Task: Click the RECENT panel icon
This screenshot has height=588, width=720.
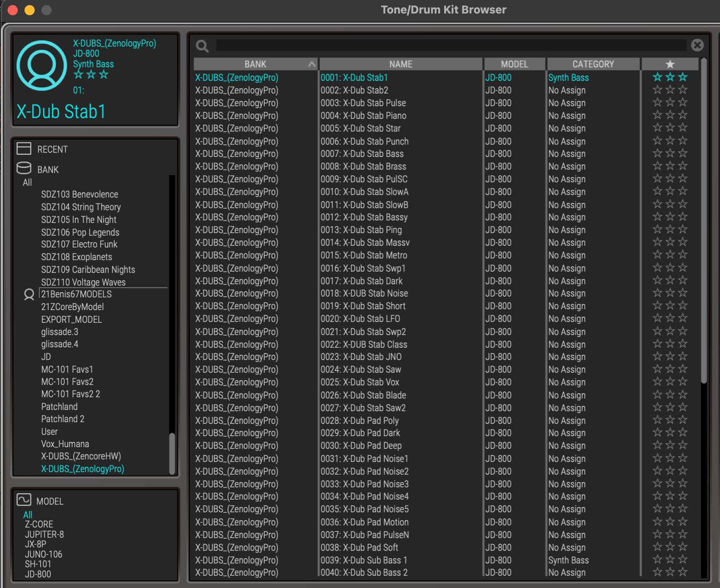Action: 24,148
